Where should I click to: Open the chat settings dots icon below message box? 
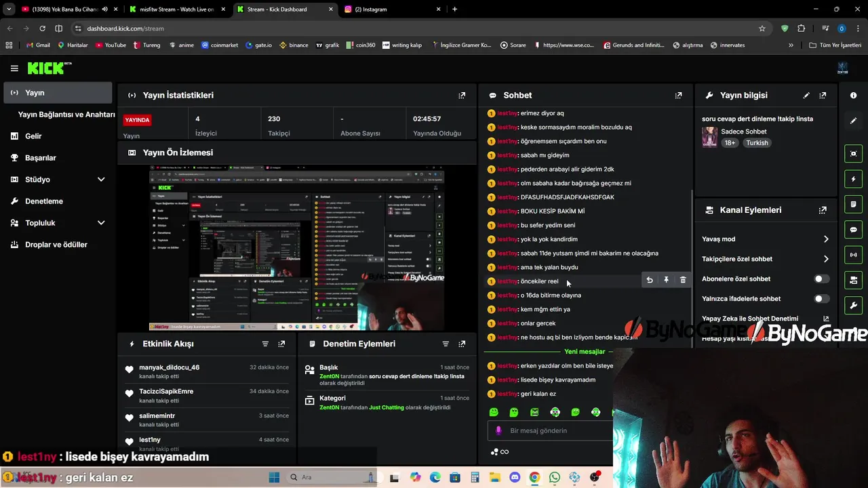tap(494, 452)
